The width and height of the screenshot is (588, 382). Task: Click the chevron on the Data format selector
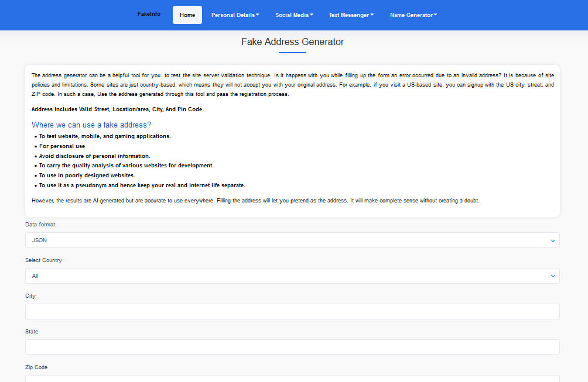[x=552, y=240]
